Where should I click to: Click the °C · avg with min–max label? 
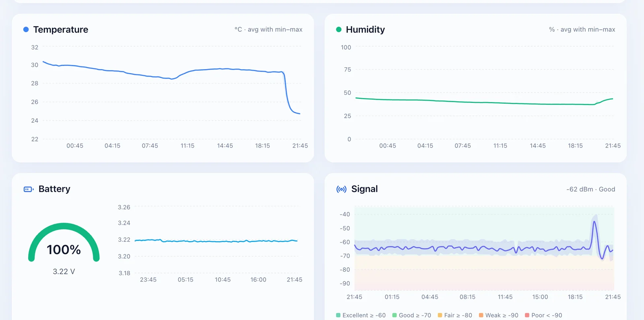[268, 29]
